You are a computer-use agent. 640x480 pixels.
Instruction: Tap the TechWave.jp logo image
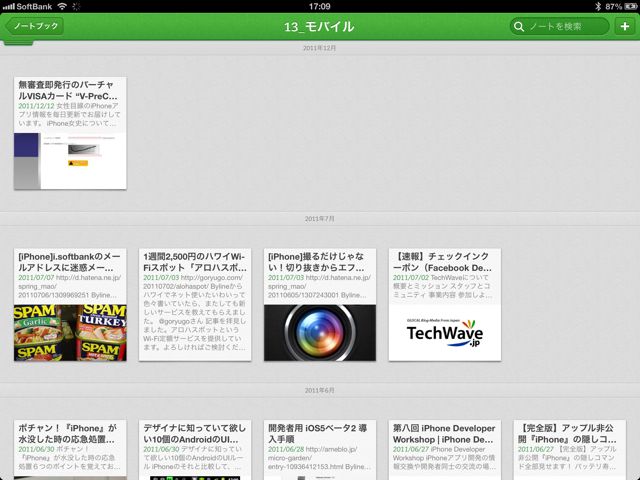(445, 333)
